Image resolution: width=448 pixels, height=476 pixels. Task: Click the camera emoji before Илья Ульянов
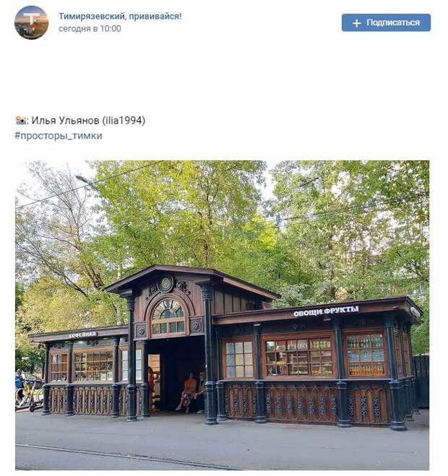click(x=21, y=120)
